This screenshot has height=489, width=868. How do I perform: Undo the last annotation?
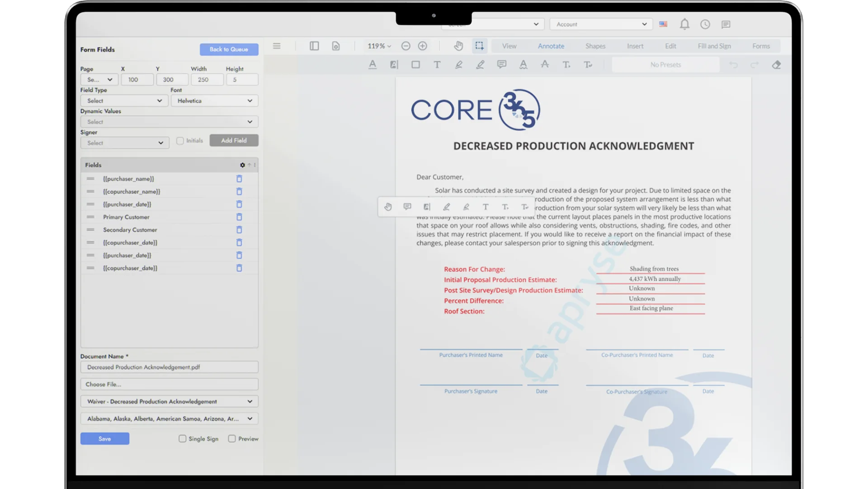coord(733,65)
